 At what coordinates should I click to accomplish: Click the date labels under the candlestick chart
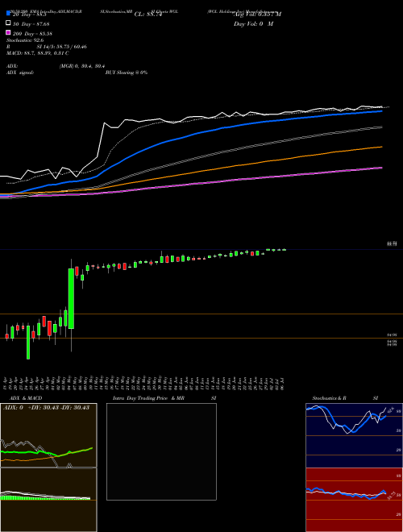tap(144, 383)
